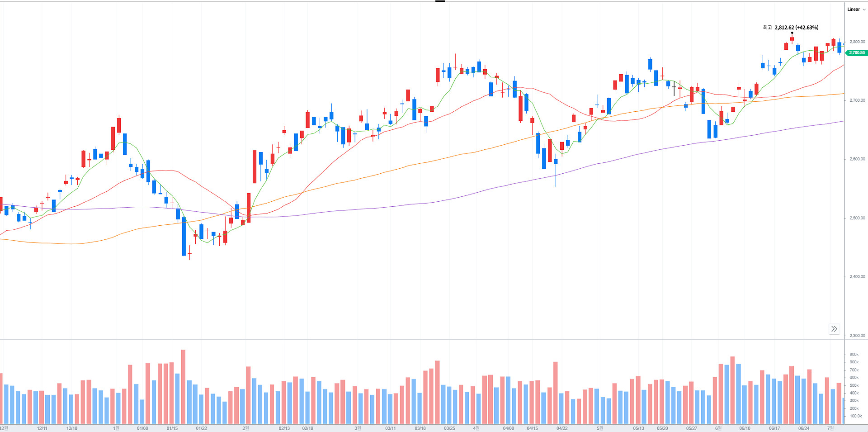Click the 900k volume axis label

coord(854,355)
